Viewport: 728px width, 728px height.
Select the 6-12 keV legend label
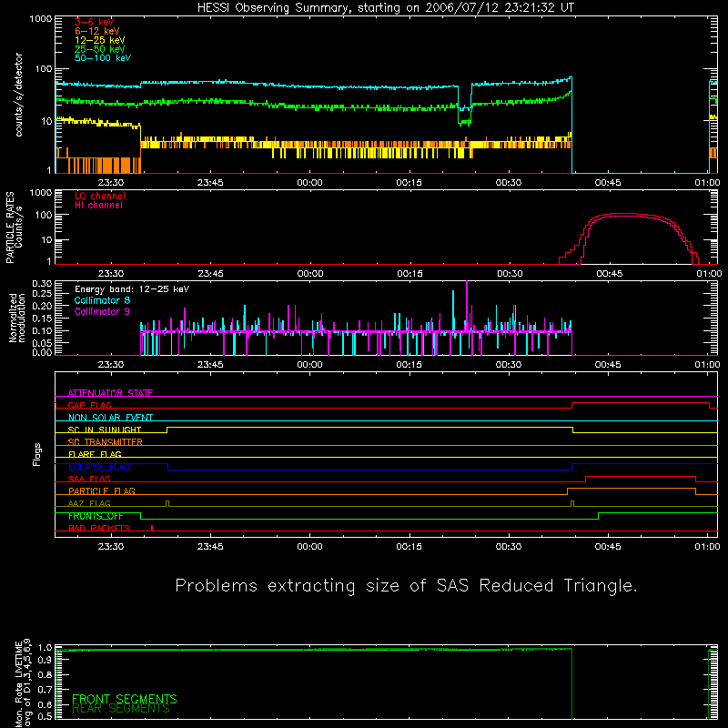pyautogui.click(x=97, y=31)
